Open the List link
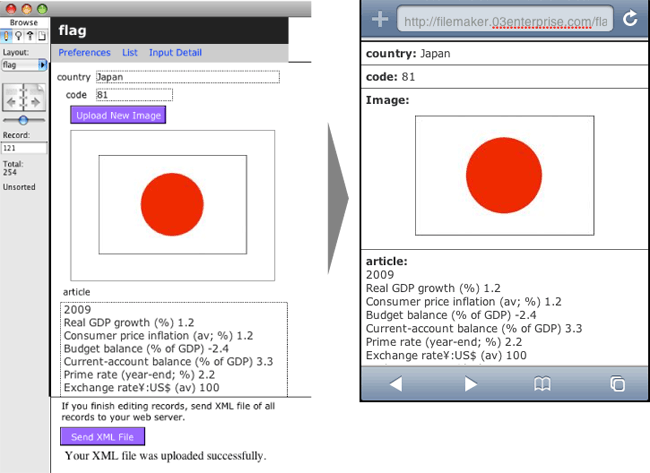 130,53
